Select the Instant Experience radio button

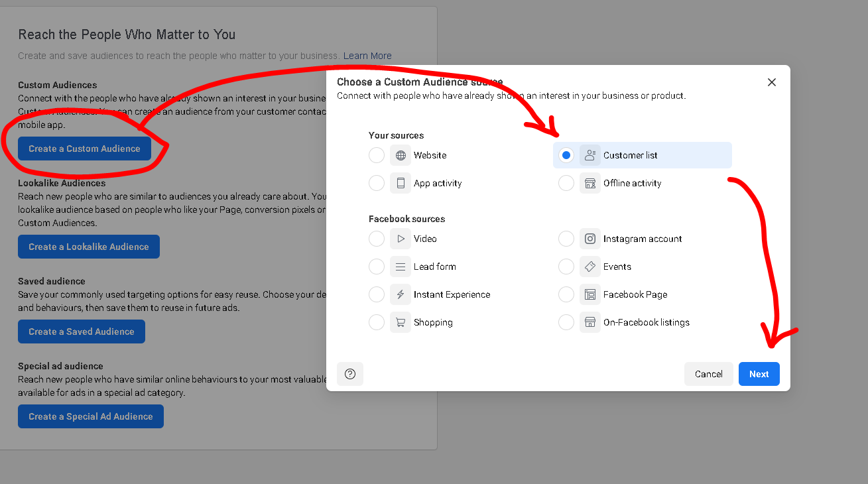pos(377,294)
